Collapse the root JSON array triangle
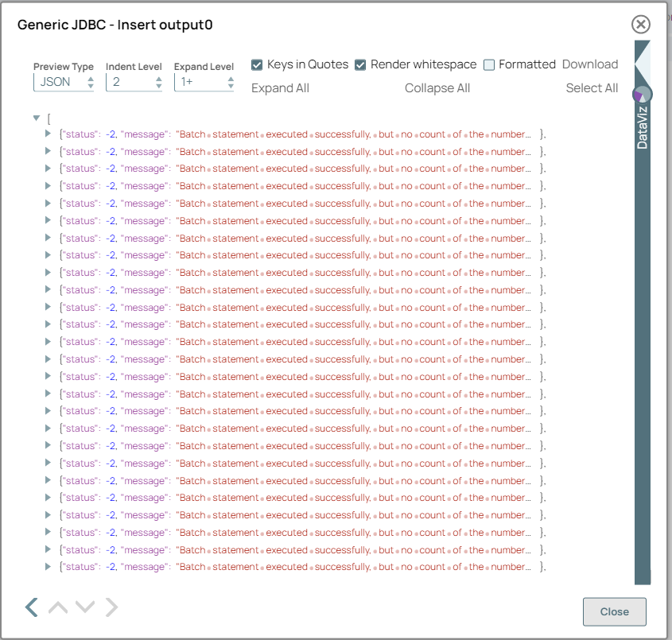Screen dimensions: 672x640 tap(37, 118)
